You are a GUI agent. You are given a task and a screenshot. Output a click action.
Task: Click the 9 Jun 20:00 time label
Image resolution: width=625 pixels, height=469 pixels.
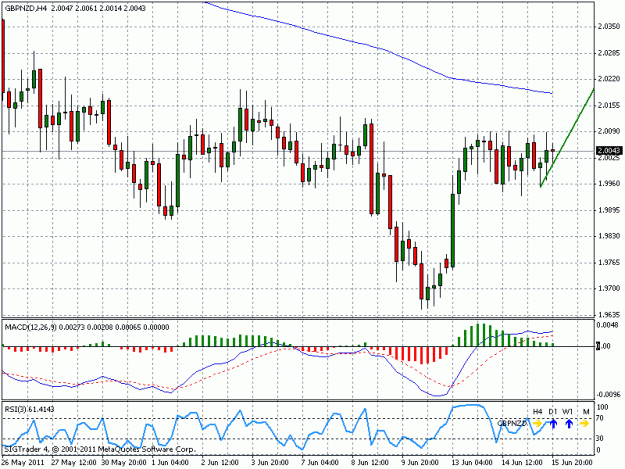[420, 463]
